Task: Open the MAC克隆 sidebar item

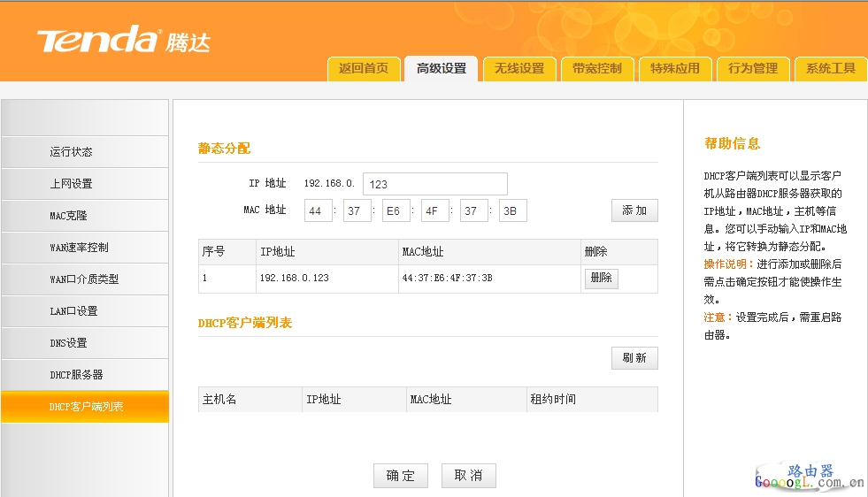Action: [69, 216]
